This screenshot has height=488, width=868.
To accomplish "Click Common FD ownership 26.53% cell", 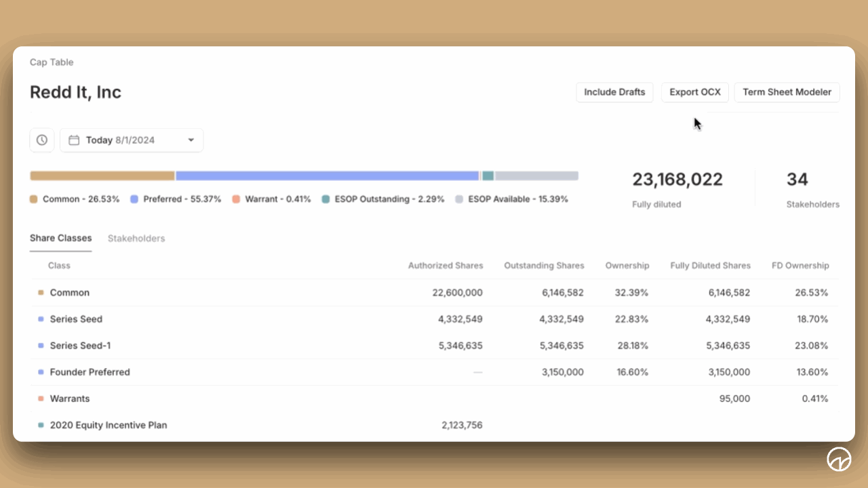I will 811,293.
